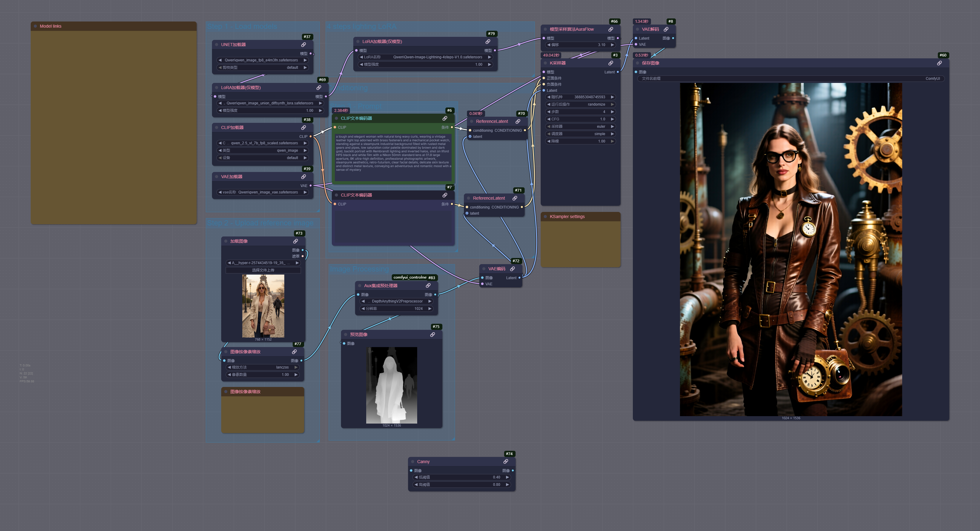
Task: Click link icon on Canny node
Action: click(x=506, y=461)
